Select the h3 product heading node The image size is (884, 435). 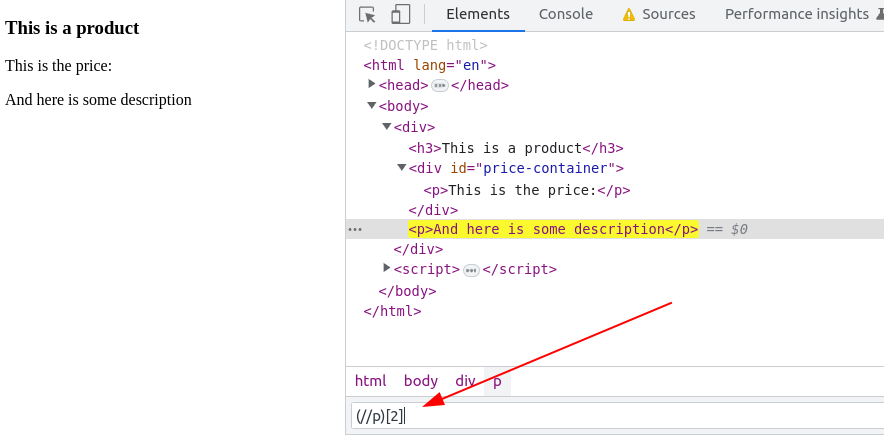pyautogui.click(x=515, y=148)
